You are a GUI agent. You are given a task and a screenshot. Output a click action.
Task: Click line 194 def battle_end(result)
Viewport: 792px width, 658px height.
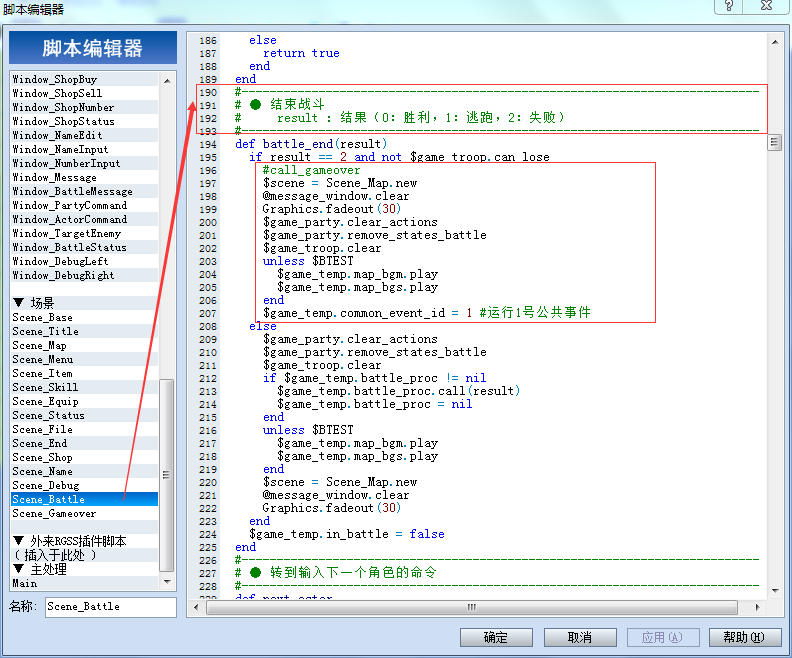point(311,144)
